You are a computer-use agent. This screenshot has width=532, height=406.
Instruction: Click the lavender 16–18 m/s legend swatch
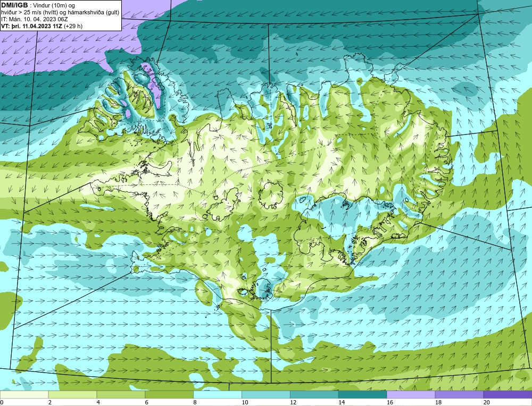click(x=411, y=394)
